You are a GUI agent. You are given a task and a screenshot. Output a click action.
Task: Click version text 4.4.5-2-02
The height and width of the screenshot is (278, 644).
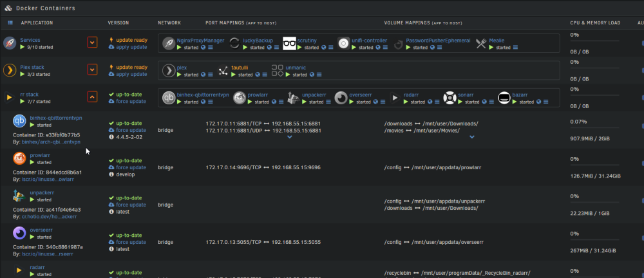[129, 137]
